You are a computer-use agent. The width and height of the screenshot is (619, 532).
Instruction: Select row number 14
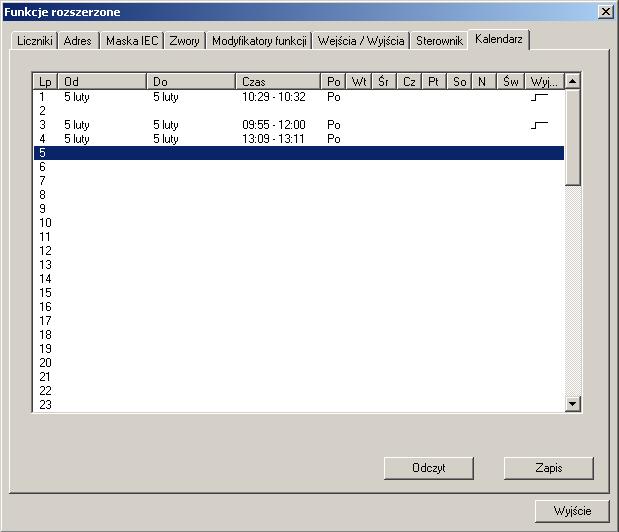tap(299, 279)
